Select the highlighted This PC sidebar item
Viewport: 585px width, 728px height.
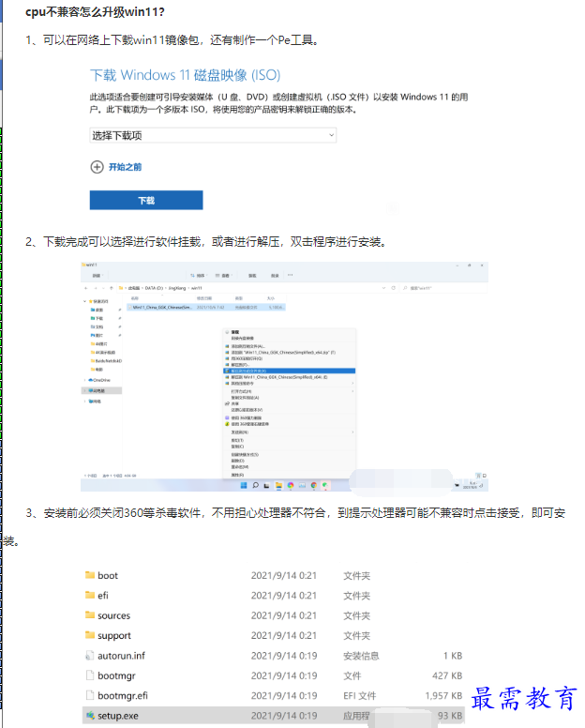click(101, 390)
